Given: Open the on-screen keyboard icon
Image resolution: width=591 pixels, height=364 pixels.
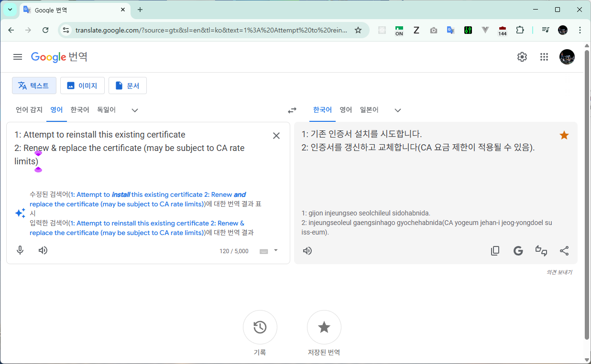Looking at the screenshot, I should (x=264, y=251).
